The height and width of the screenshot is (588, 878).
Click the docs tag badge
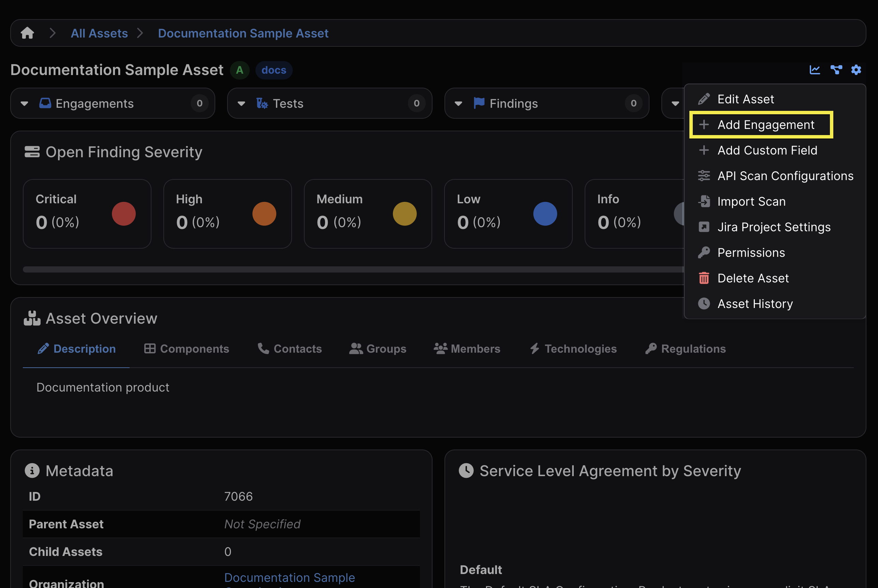tap(274, 70)
